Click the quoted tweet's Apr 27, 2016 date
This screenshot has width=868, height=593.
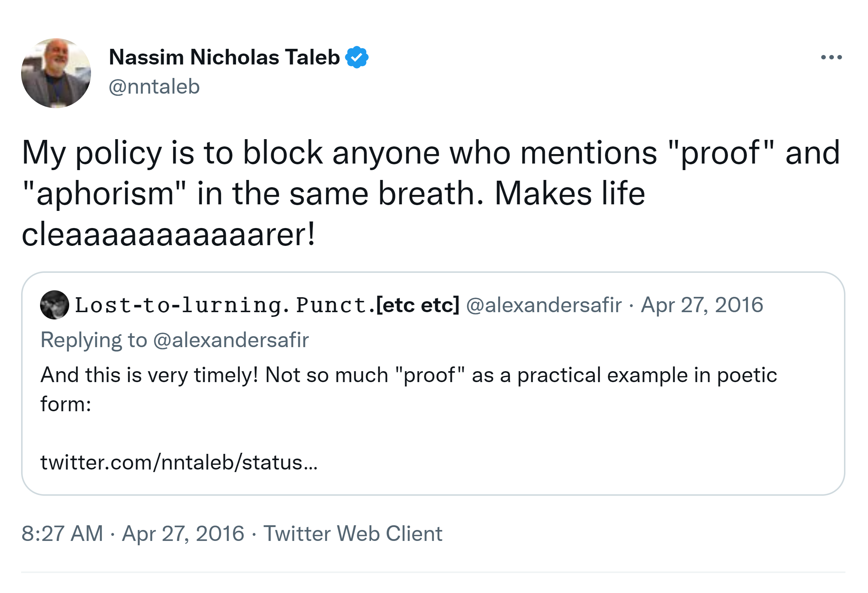[702, 305]
